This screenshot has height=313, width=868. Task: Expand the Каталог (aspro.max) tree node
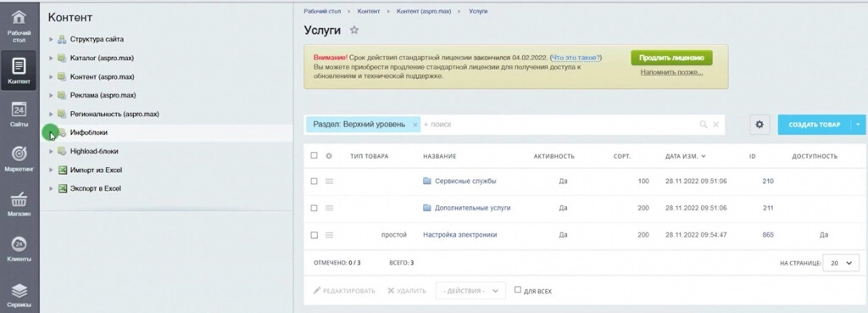click(x=51, y=58)
